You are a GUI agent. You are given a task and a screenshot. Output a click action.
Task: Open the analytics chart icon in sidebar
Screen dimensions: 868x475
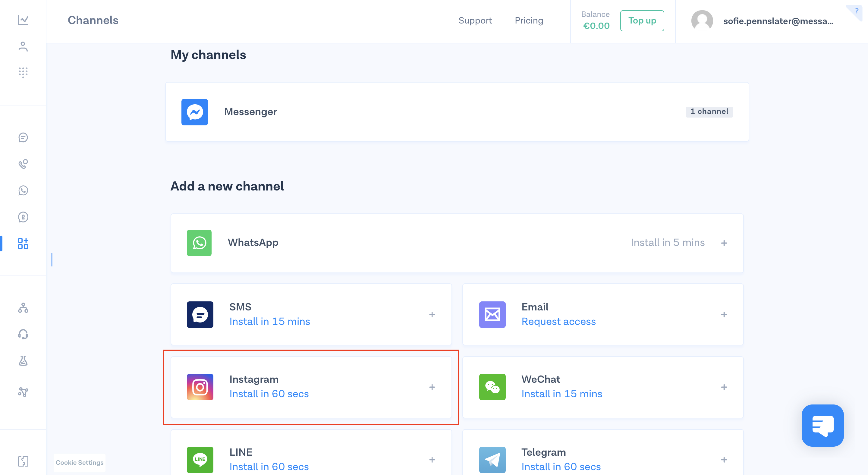point(23,20)
